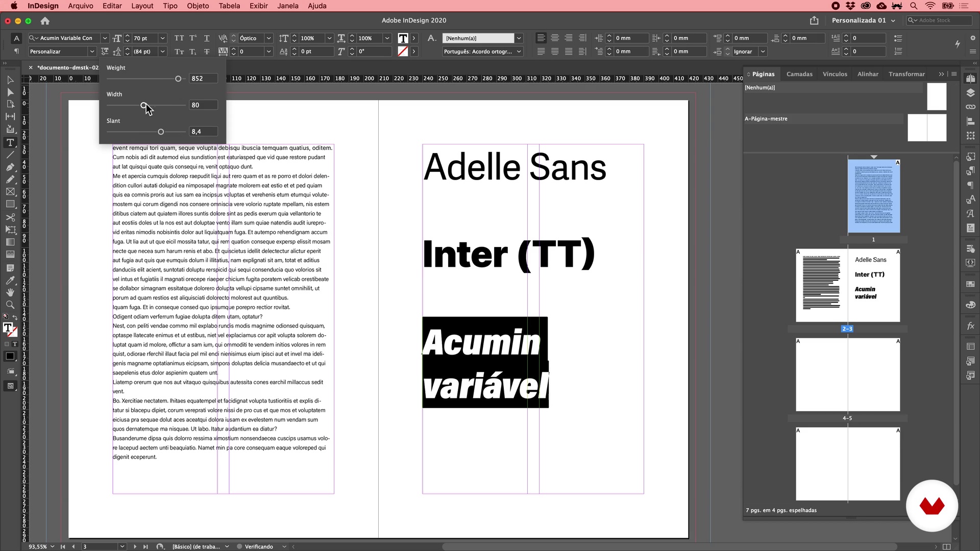Open the Tipo menu

tap(170, 6)
